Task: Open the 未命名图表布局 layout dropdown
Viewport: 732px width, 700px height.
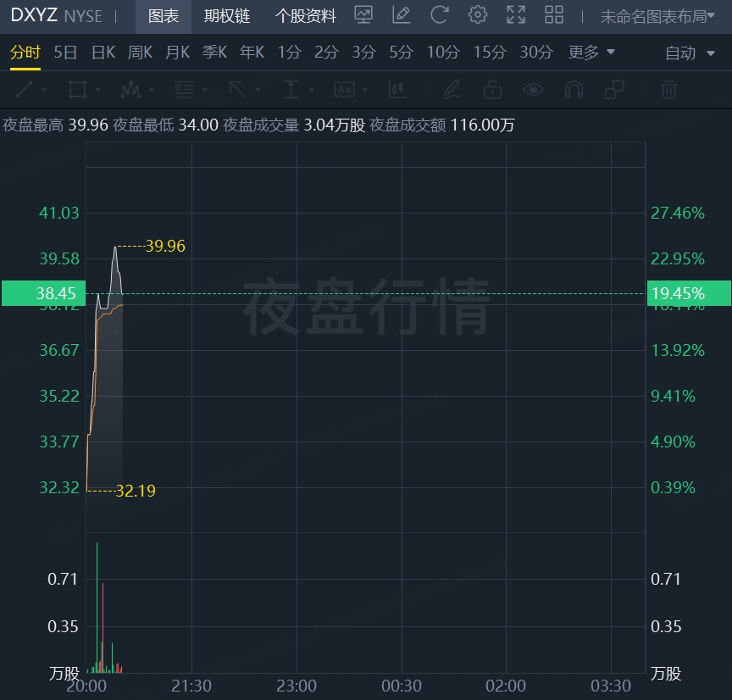Action: tap(657, 16)
